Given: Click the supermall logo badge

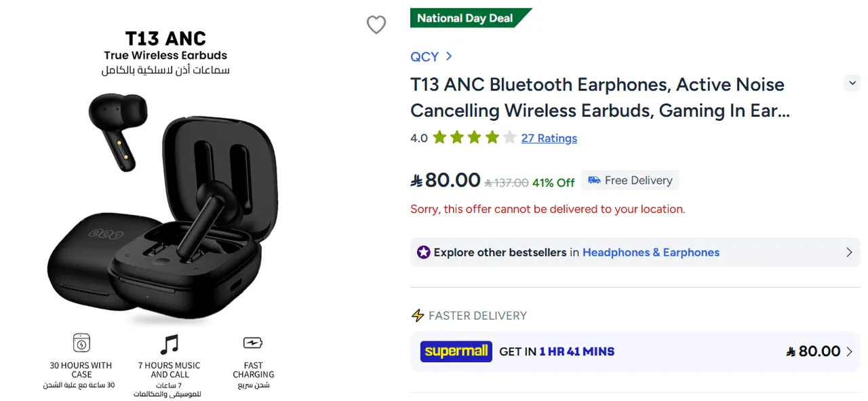Looking at the screenshot, I should pos(456,351).
